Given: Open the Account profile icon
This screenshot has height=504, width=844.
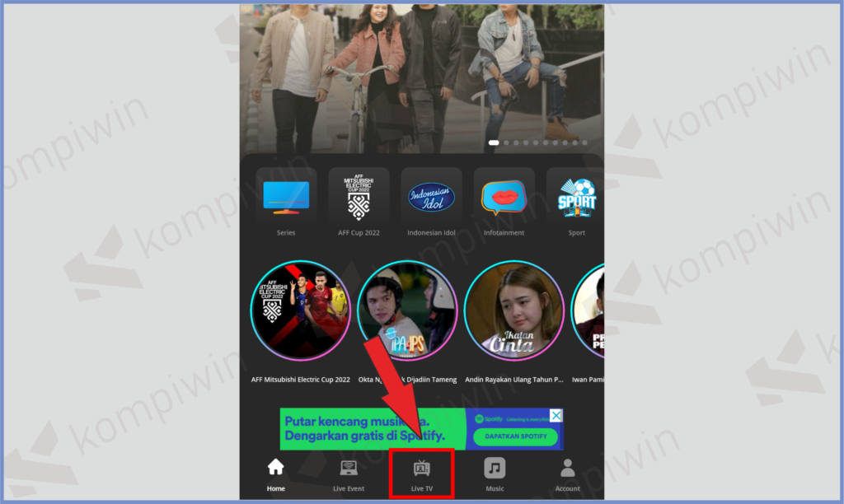Looking at the screenshot, I should pos(567,468).
